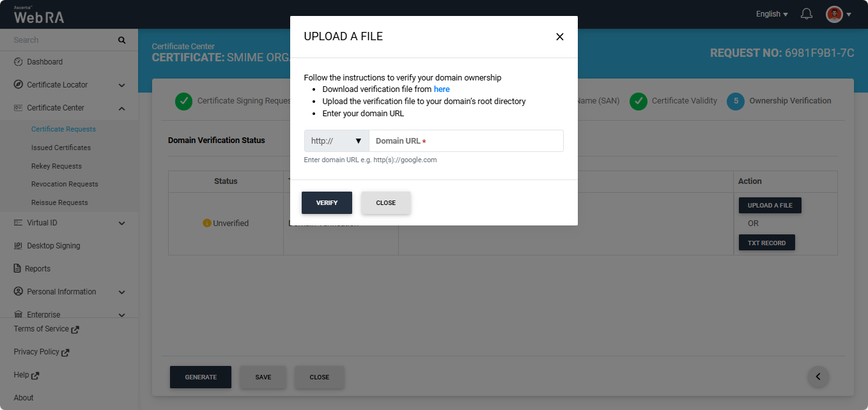Image resolution: width=868 pixels, height=410 pixels.
Task: Change language using English dropdown
Action: click(771, 14)
